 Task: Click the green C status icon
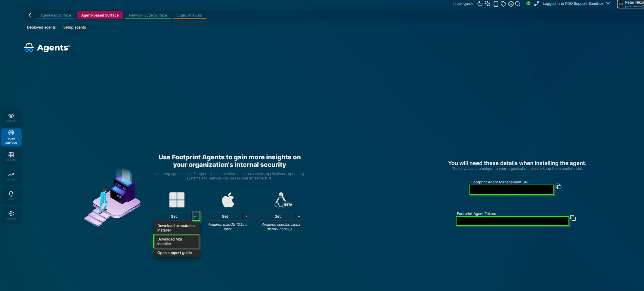(x=528, y=3)
